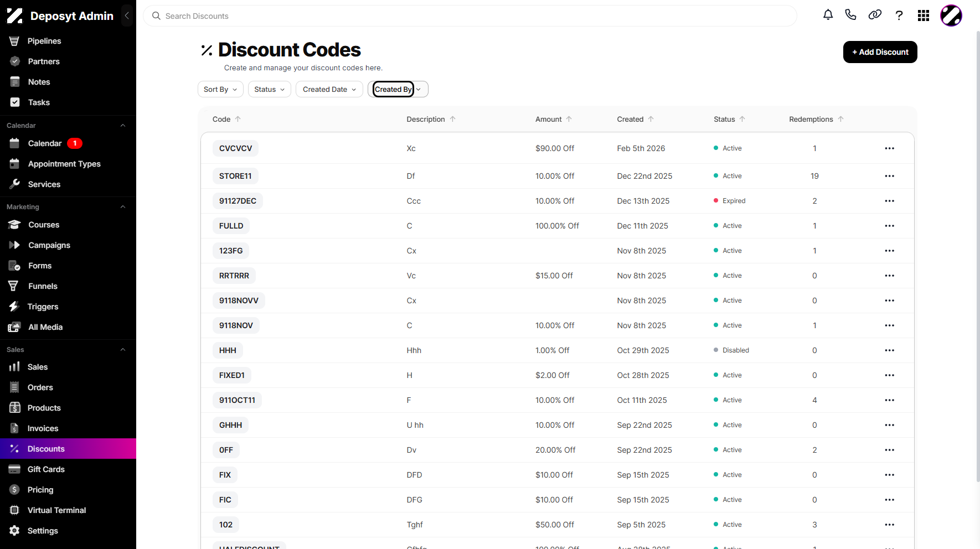Screen dimensions: 980x549
Task: Open the user profile avatar
Action: coord(951,15)
